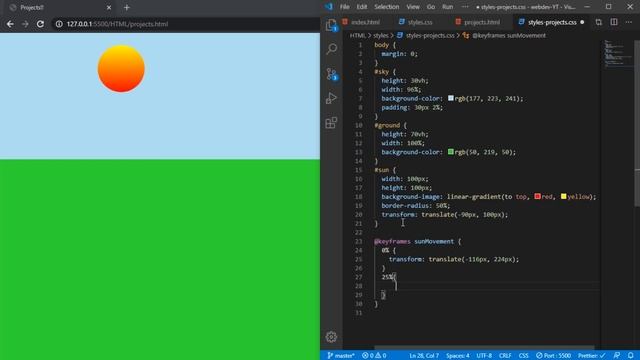Open the Search view in activity bar
Image resolution: width=640 pixels, height=360 pixels.
point(331,49)
